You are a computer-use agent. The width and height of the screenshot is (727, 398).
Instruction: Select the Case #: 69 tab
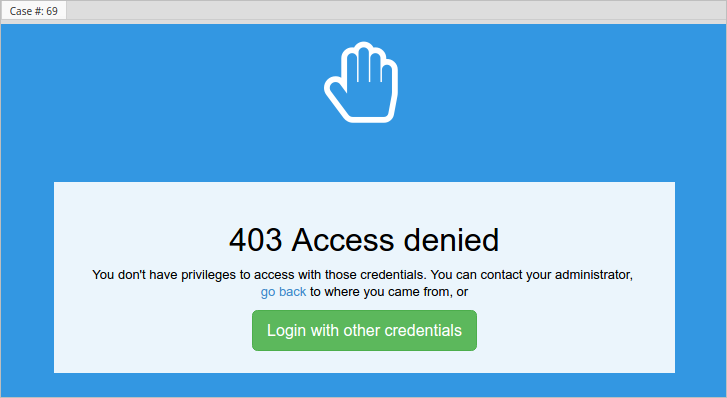tap(33, 11)
